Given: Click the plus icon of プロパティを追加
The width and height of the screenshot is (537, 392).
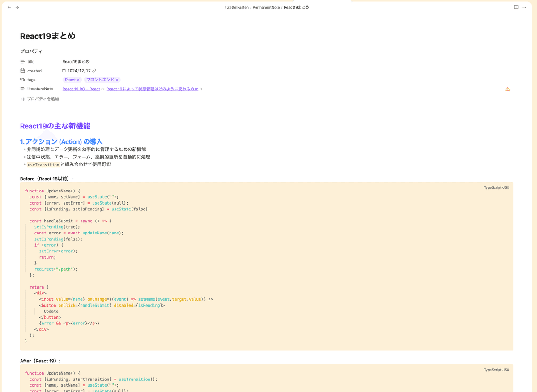Looking at the screenshot, I should tap(23, 99).
